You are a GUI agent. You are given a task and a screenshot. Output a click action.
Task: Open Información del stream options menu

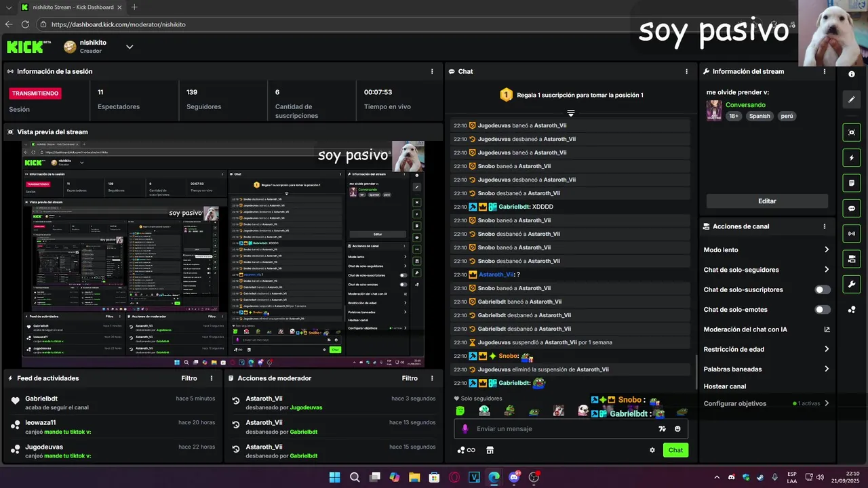tap(825, 71)
